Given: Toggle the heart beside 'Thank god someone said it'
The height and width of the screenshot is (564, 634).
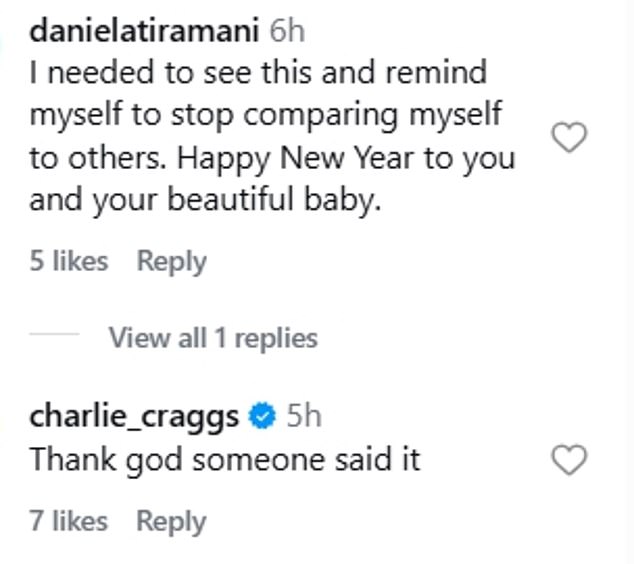Looking at the screenshot, I should (x=570, y=460).
